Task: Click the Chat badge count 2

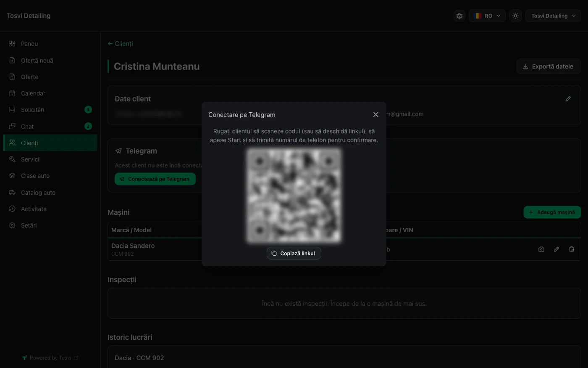Action: [88, 126]
